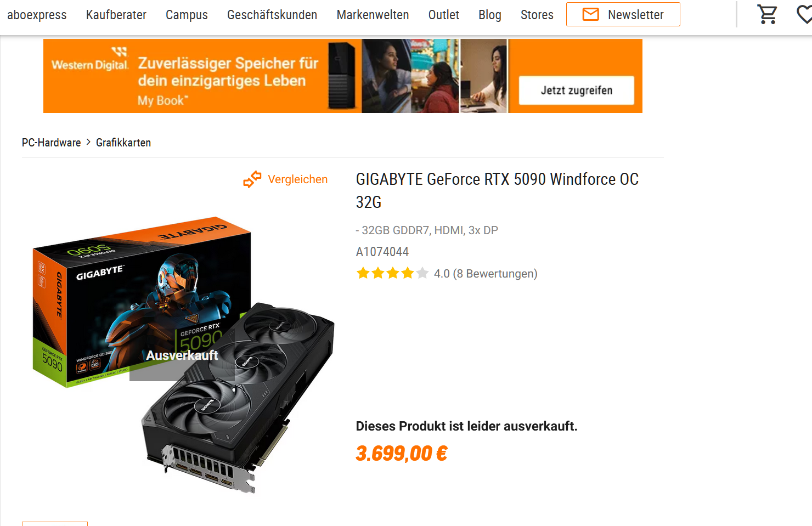The image size is (812, 526).
Task: Open the Outlet page
Action: pos(444,15)
